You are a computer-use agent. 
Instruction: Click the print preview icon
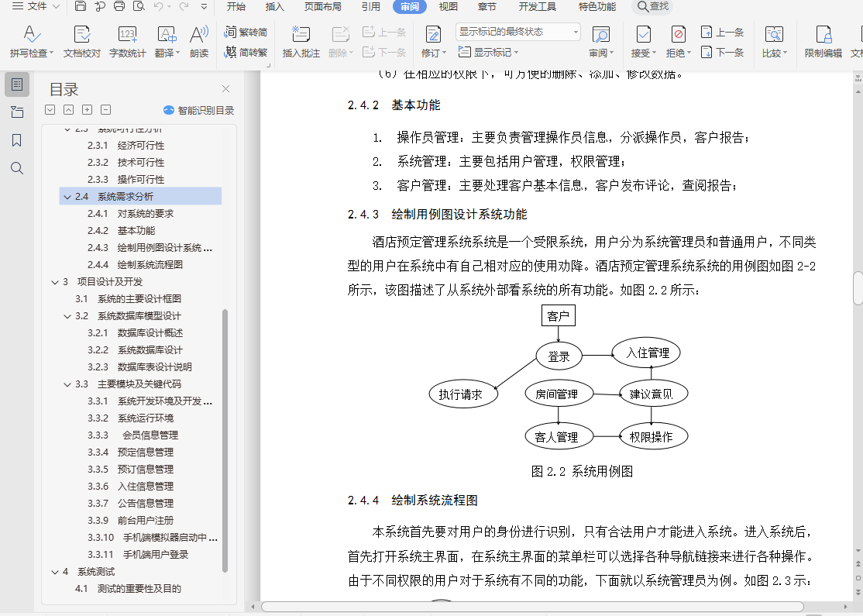pyautogui.click(x=139, y=7)
